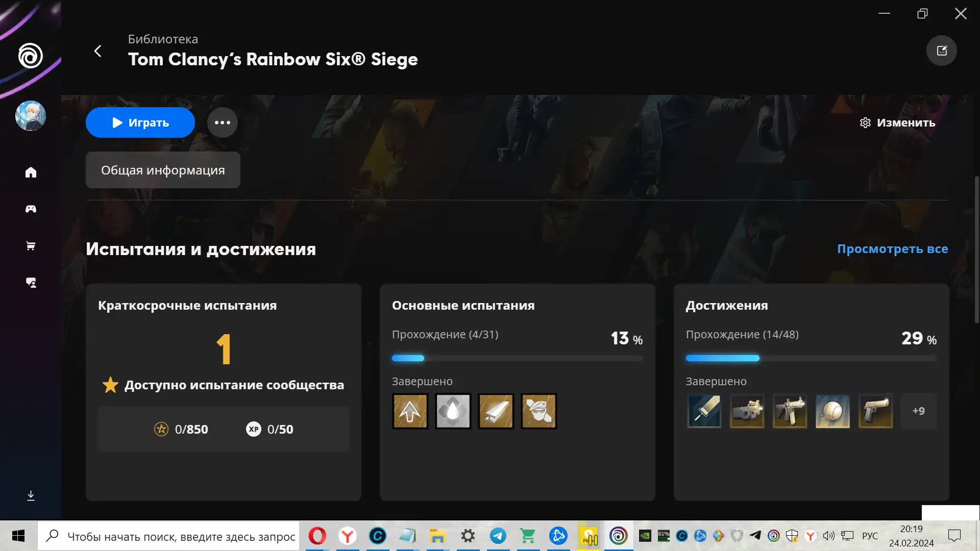Open Yandex Browser from the taskbar
Viewport: 980px width, 551px height.
point(348,536)
